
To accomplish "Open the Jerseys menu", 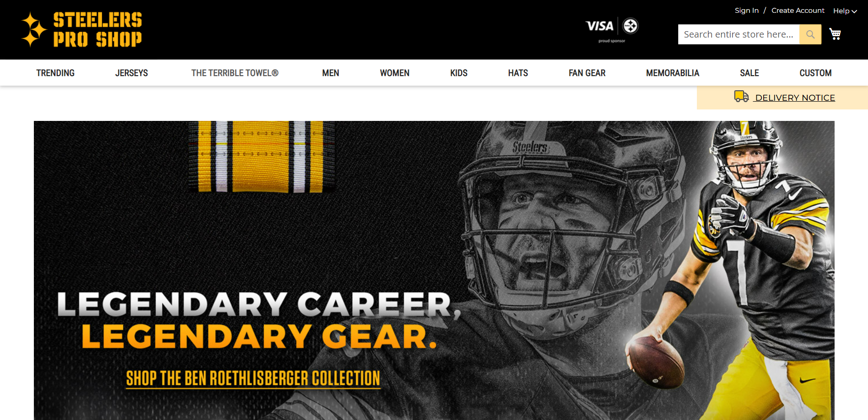I will [131, 73].
